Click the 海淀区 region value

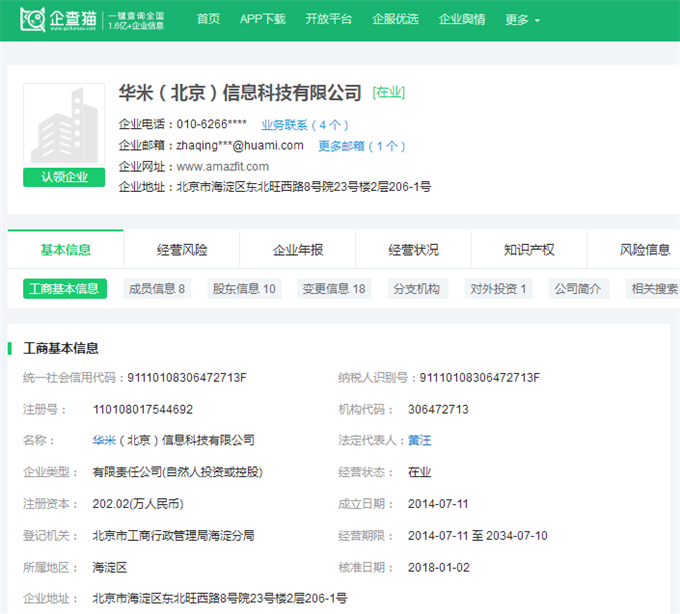tap(110, 568)
